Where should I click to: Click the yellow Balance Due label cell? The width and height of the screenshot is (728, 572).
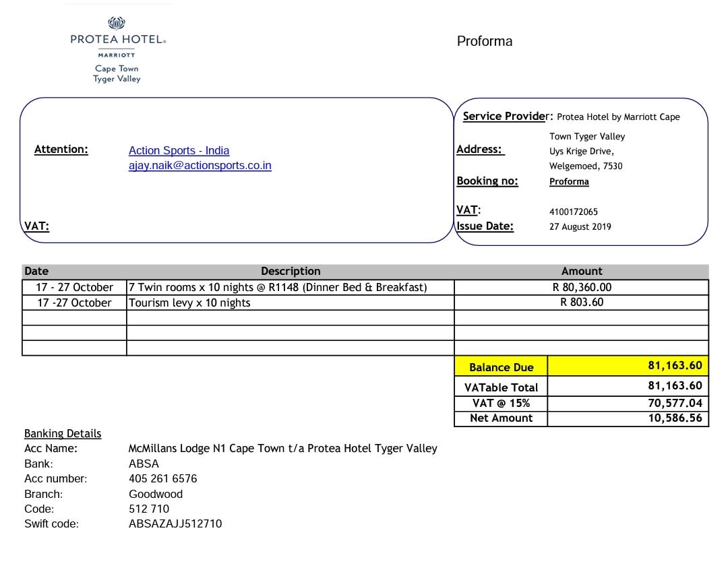click(501, 367)
